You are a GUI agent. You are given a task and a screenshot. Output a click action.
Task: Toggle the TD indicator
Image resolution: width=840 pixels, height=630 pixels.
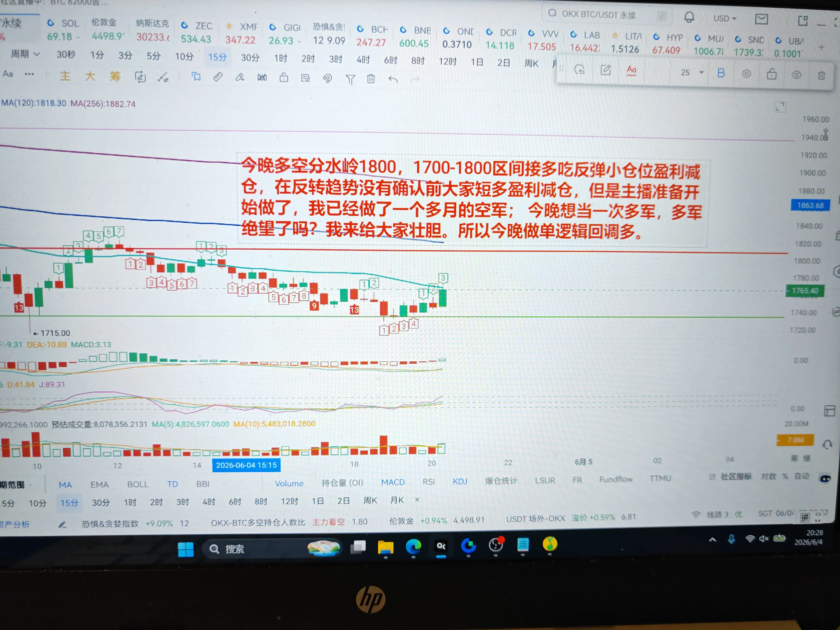(172, 484)
